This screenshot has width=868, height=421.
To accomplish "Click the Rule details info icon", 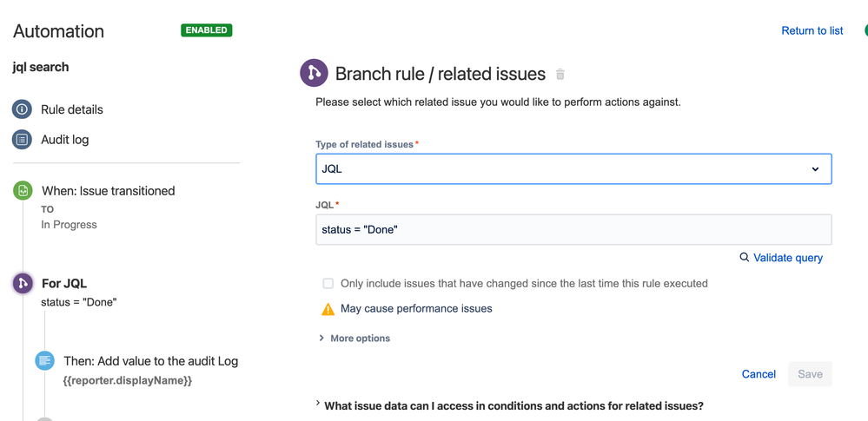I will tap(22, 109).
